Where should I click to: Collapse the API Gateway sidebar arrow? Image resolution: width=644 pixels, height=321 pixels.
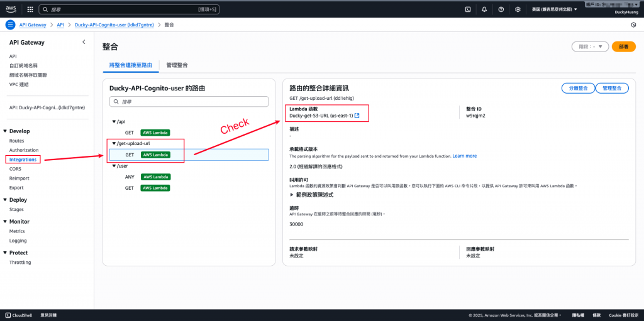point(84,42)
